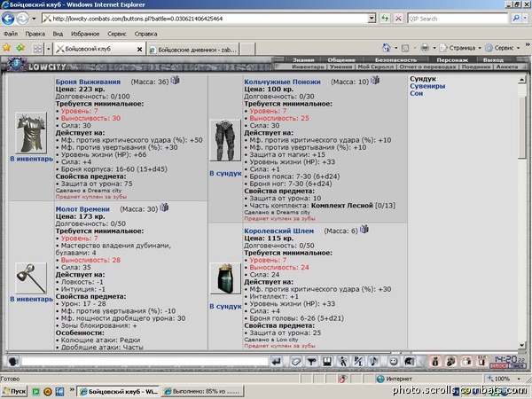Open the Поединки submenu link
The image size is (532, 399).
coord(476,66)
